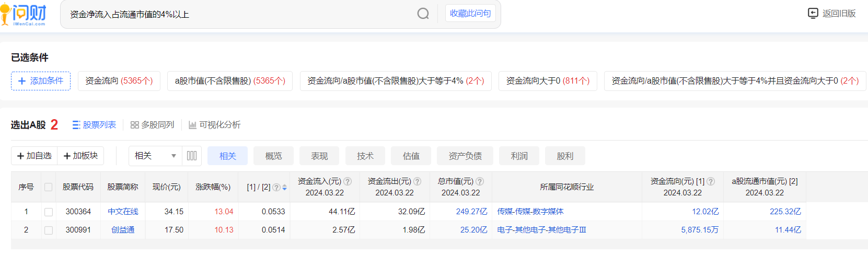Screen dimensions: 868x255
Task: Click the search query input field
Action: click(240, 14)
